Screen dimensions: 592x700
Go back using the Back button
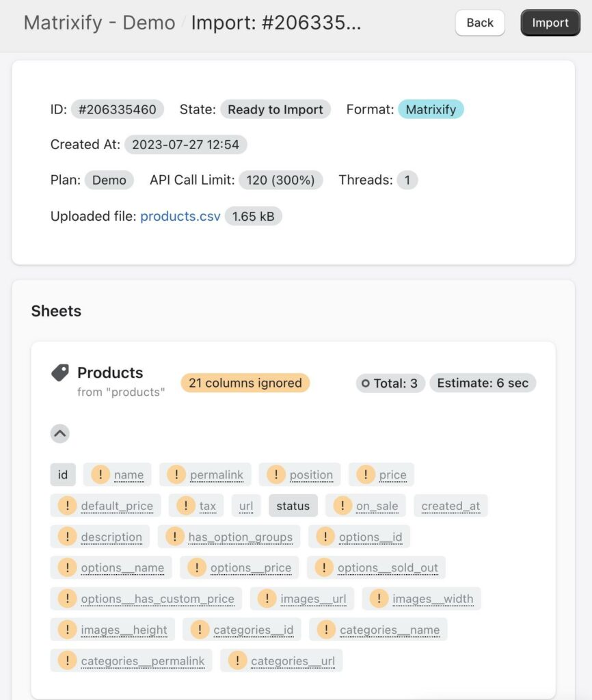pos(480,23)
